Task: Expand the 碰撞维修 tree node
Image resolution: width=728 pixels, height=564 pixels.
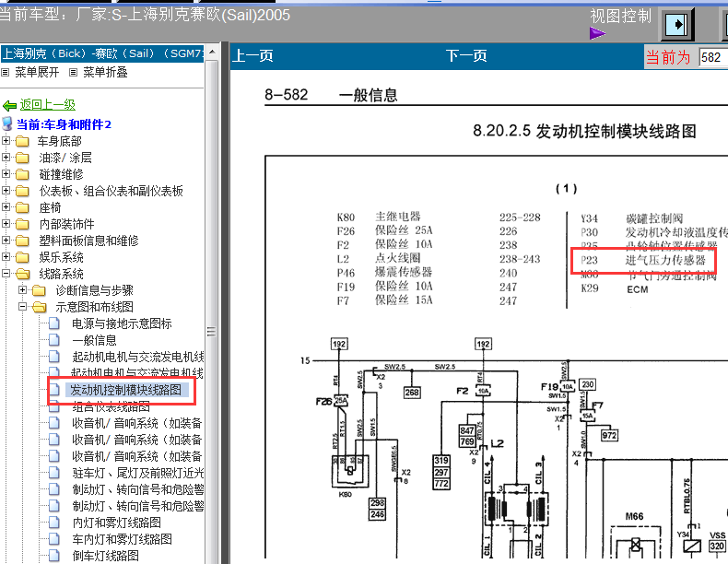Action: coord(6,173)
